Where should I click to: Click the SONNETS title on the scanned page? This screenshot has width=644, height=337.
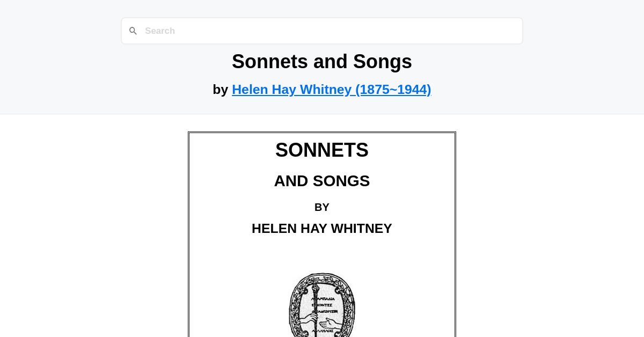point(322,150)
